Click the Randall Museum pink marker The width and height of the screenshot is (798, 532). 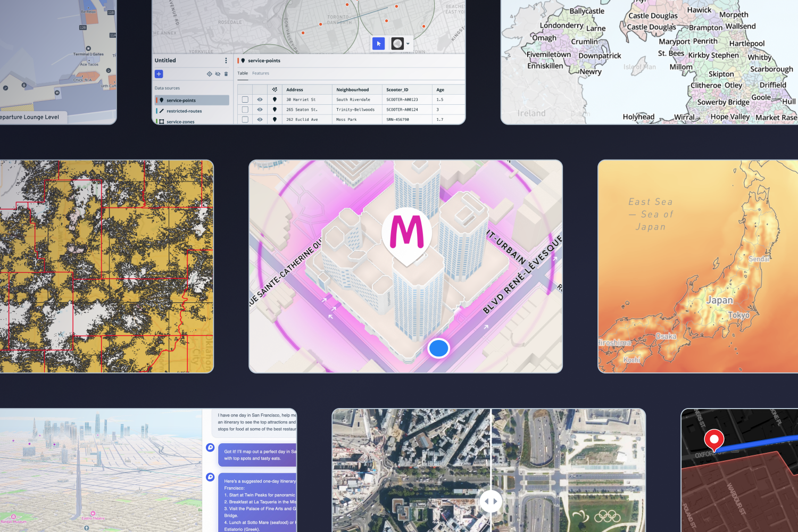pos(13,517)
